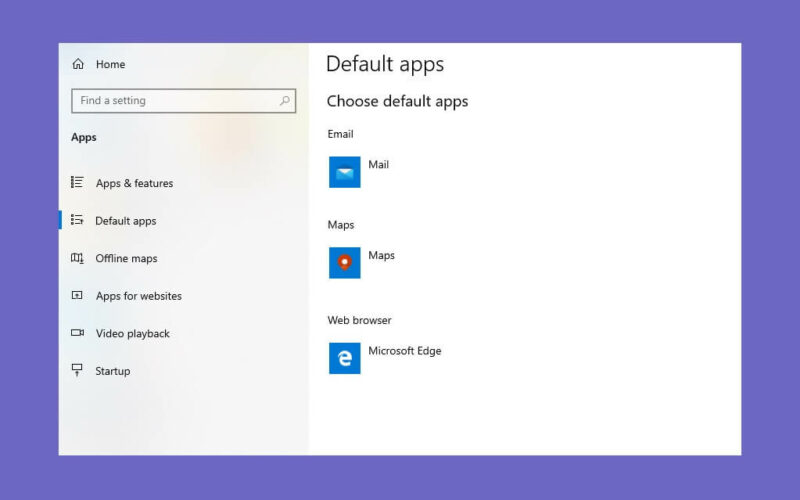This screenshot has width=800, height=500.
Task: Focus the Find a setting search box
Action: pos(184,101)
